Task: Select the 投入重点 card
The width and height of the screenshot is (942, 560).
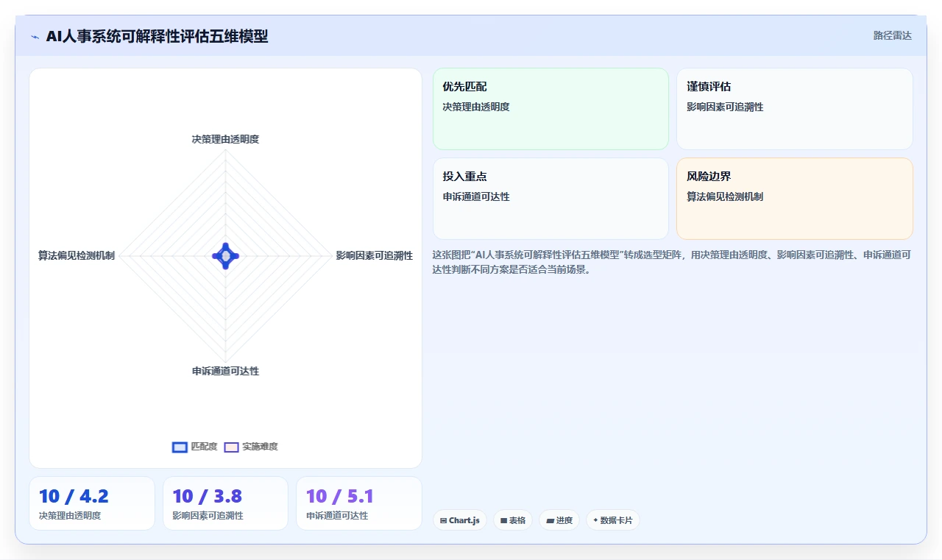Action: click(550, 199)
